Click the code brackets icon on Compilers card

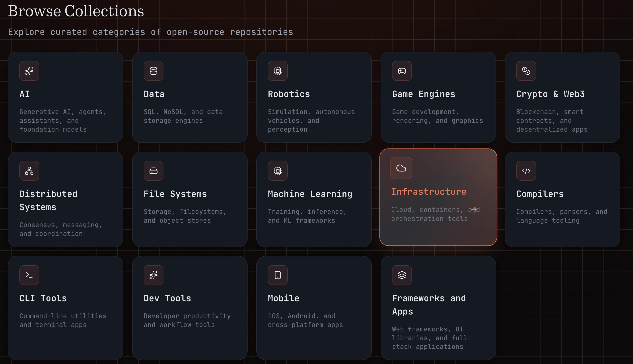(x=526, y=171)
